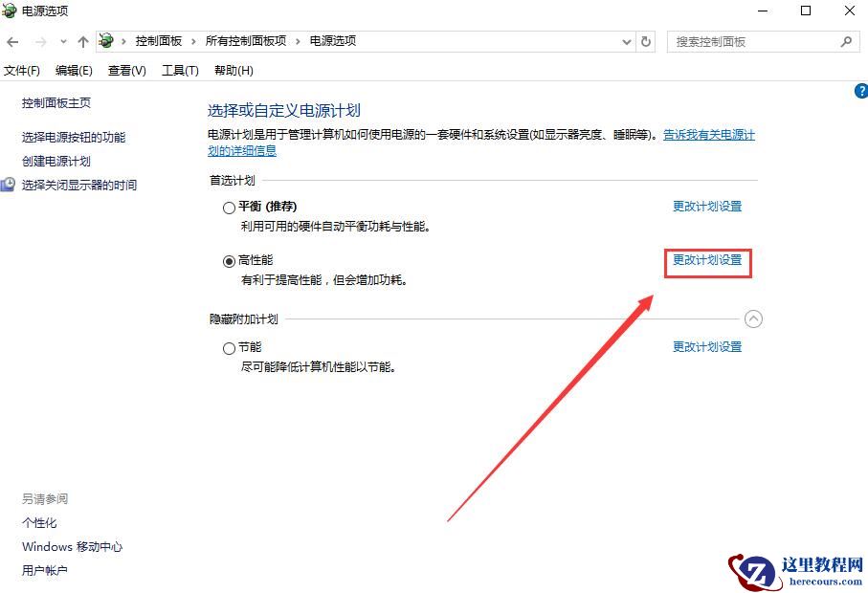
Task: Select the 节能 power plan
Action: pyautogui.click(x=229, y=346)
